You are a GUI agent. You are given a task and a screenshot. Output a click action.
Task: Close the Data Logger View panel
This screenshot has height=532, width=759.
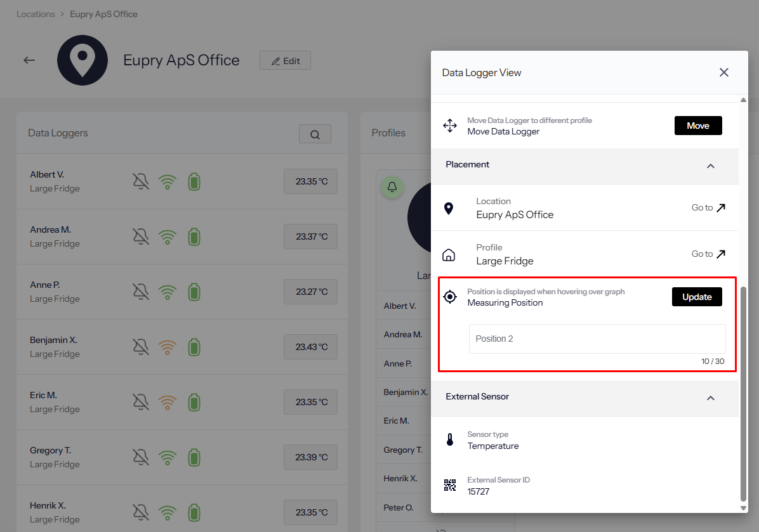point(723,72)
